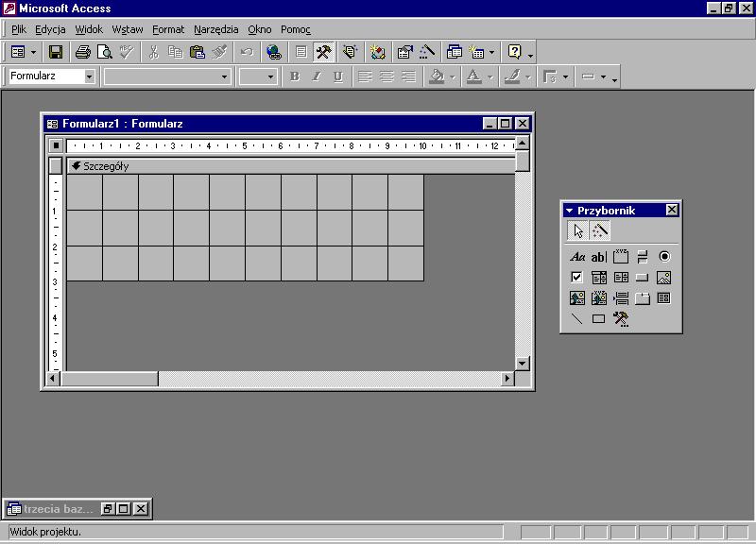Open the Properties sheet
Screen dimensions: 756x544
click(405, 52)
